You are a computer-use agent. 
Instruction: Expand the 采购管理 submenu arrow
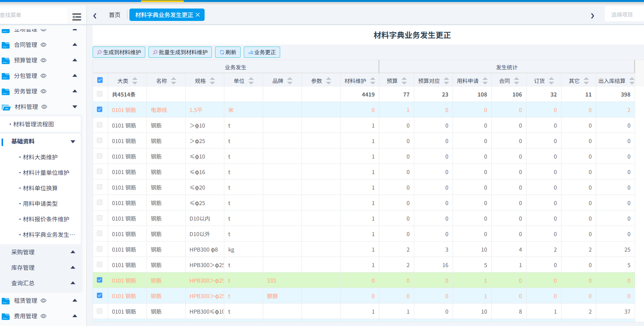click(x=73, y=252)
